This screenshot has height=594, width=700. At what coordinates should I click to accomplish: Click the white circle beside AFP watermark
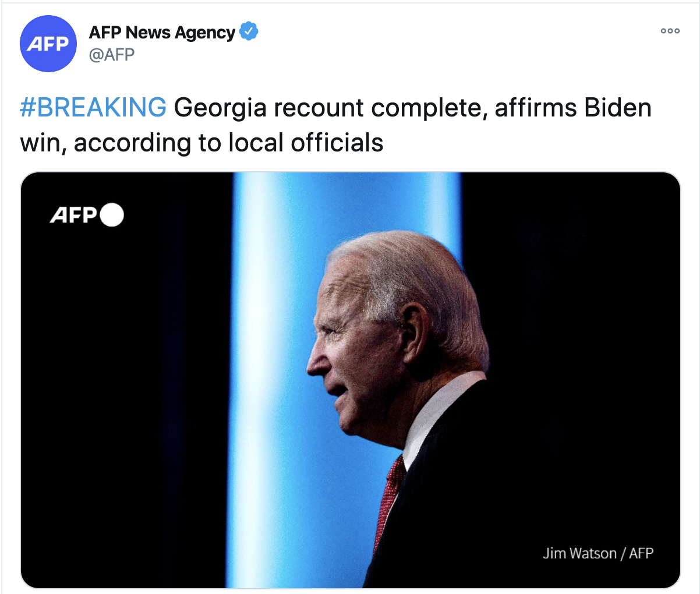coord(112,215)
